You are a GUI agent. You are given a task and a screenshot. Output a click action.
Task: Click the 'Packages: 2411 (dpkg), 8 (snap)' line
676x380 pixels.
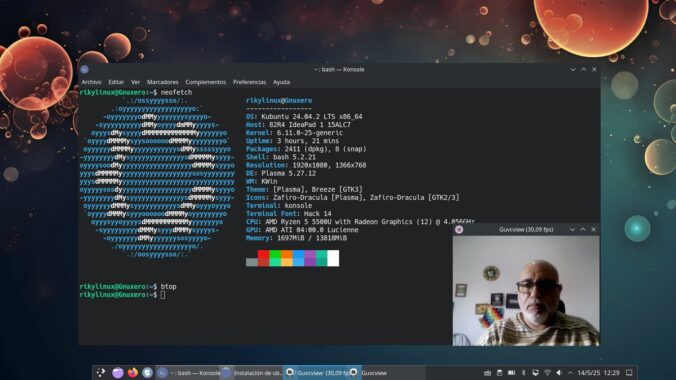[x=306, y=149]
